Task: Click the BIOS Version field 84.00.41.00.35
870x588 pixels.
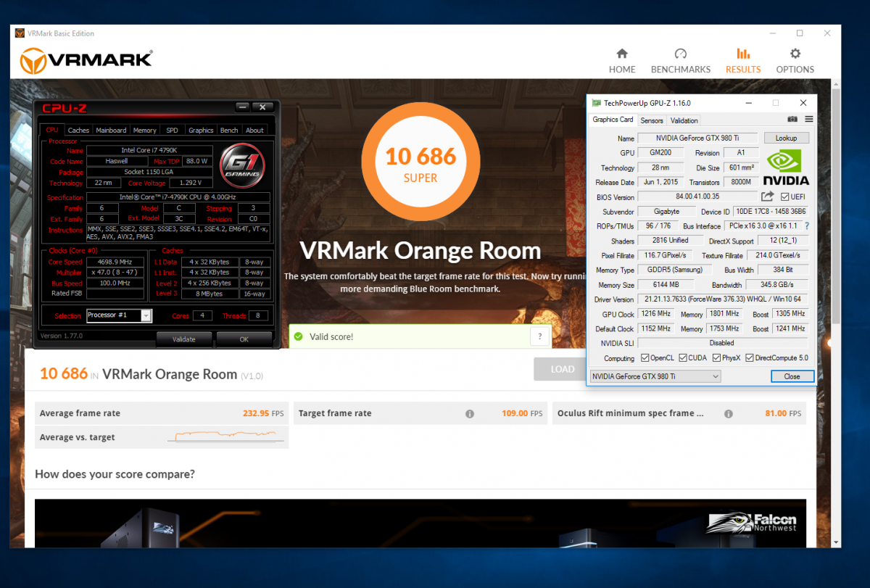Action: click(697, 197)
